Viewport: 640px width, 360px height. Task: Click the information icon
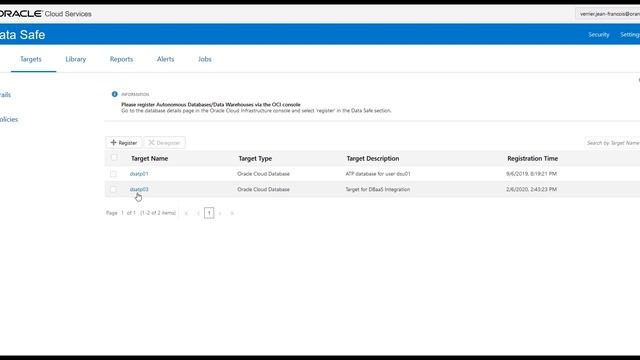point(115,94)
